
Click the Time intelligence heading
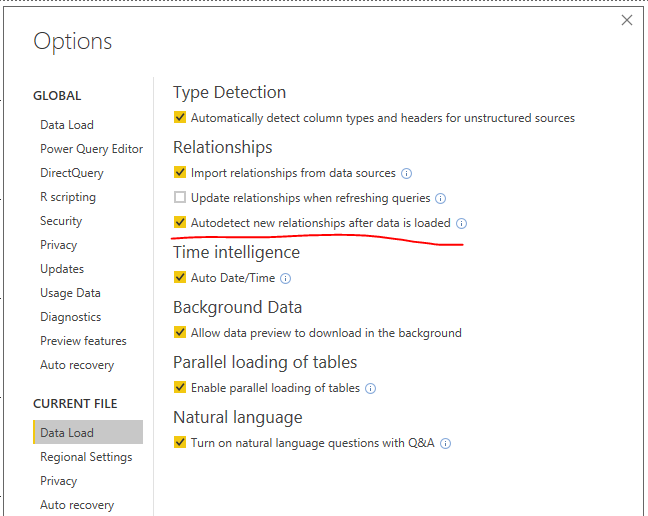(236, 252)
